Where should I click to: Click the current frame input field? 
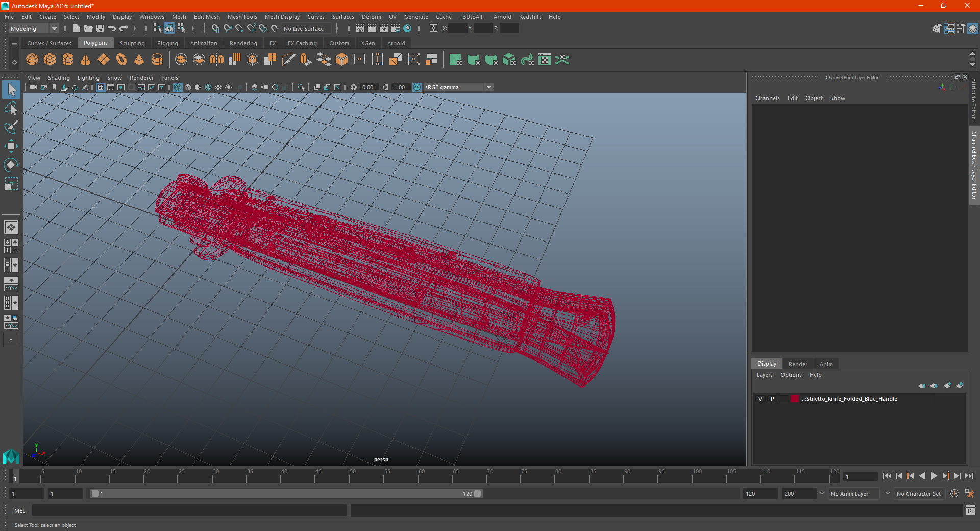tap(861, 476)
